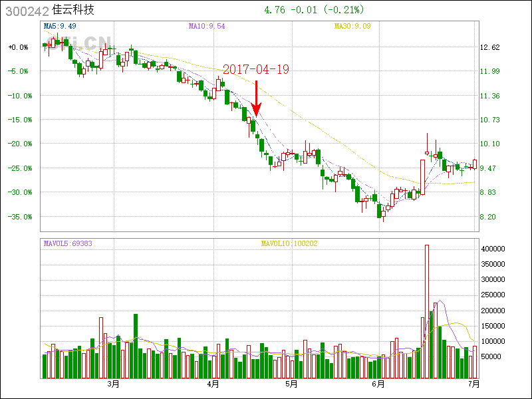Viewport: 532px width, 399px height.
Task: Jump to the 7月 marker on time axis
Action: tap(473, 384)
